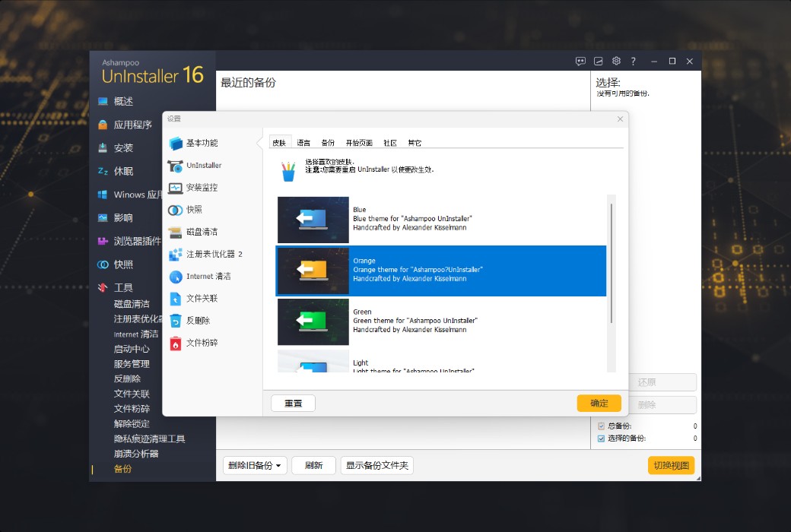Confirm settings with the 确定 button
Viewport: 791px width, 532px height.
[x=599, y=404]
